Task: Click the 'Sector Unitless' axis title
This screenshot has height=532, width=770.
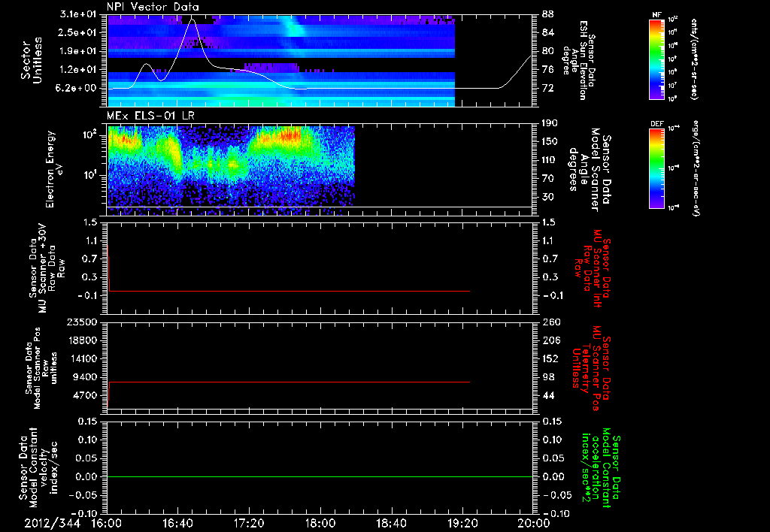Action: tap(32, 60)
